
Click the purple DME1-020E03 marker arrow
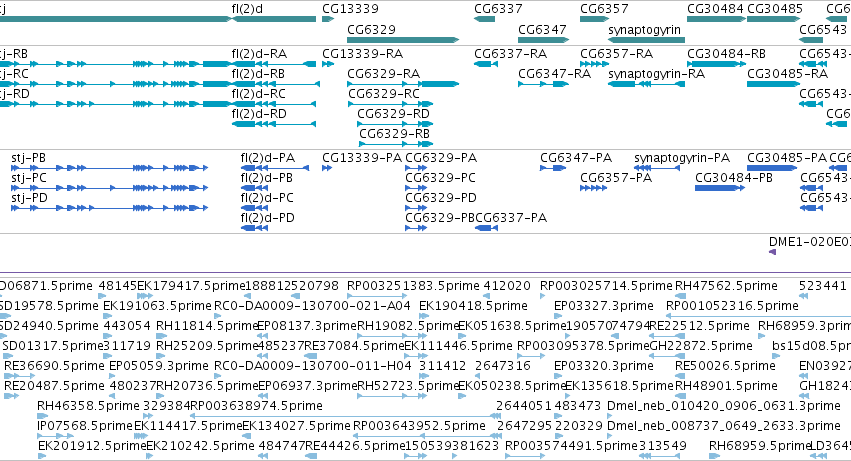(773, 252)
